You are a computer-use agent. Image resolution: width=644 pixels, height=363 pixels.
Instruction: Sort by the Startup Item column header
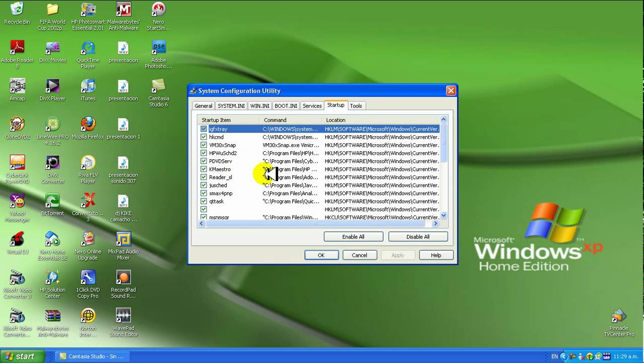(x=229, y=120)
